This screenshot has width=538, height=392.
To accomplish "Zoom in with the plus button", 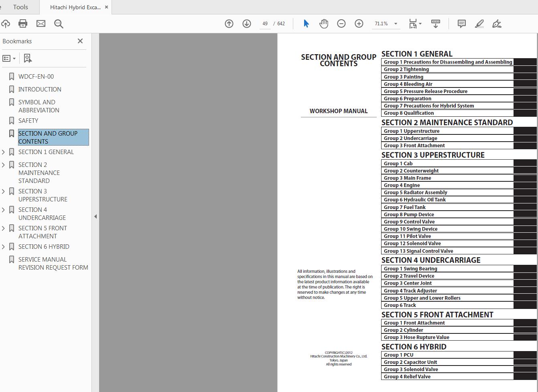I will coord(359,24).
